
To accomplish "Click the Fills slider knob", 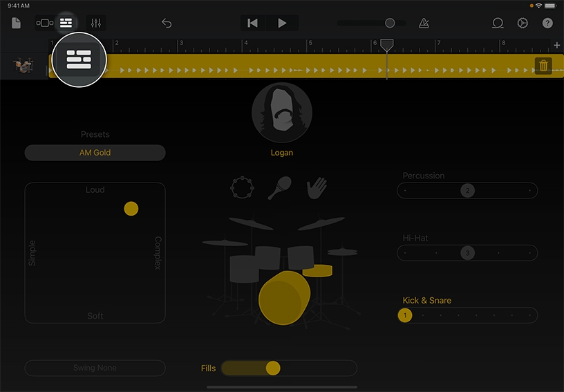I will point(273,368).
